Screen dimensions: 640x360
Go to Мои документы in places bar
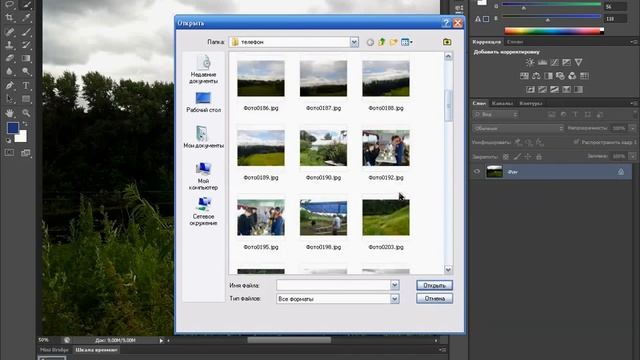pos(203,137)
